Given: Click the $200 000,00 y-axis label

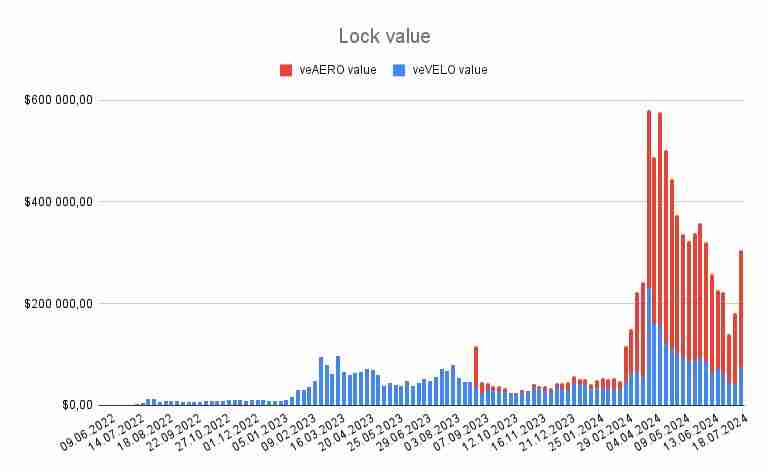Looking at the screenshot, I should tap(59, 304).
